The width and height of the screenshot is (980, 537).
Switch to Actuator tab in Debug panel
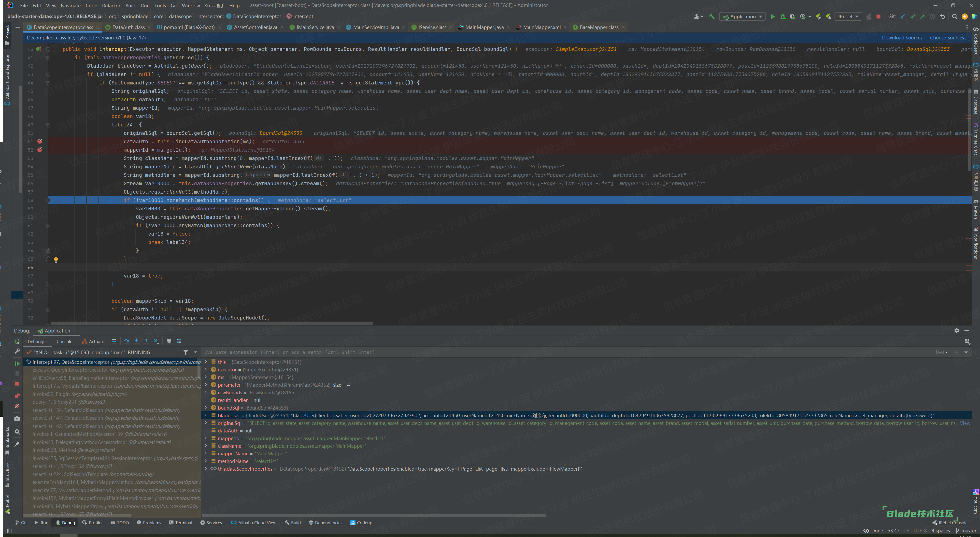(94, 342)
